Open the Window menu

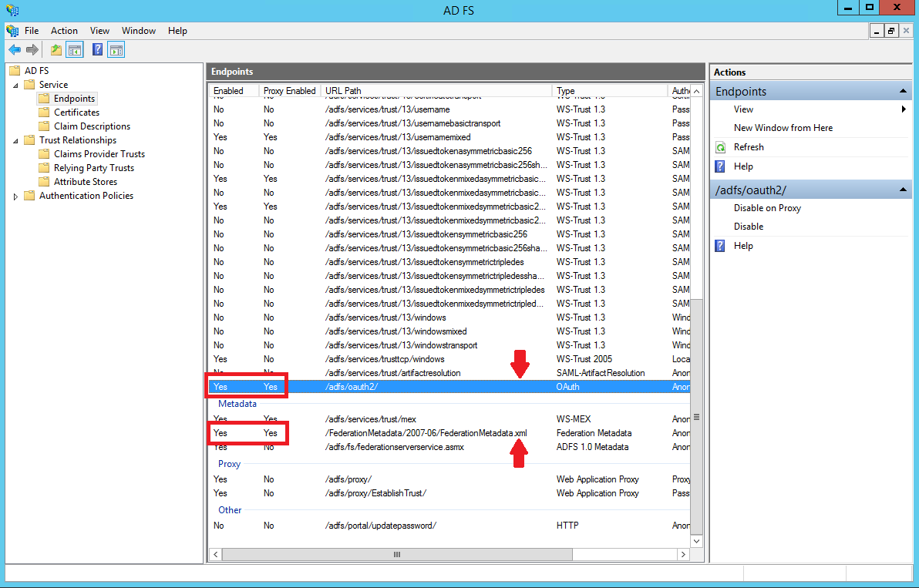(139, 31)
